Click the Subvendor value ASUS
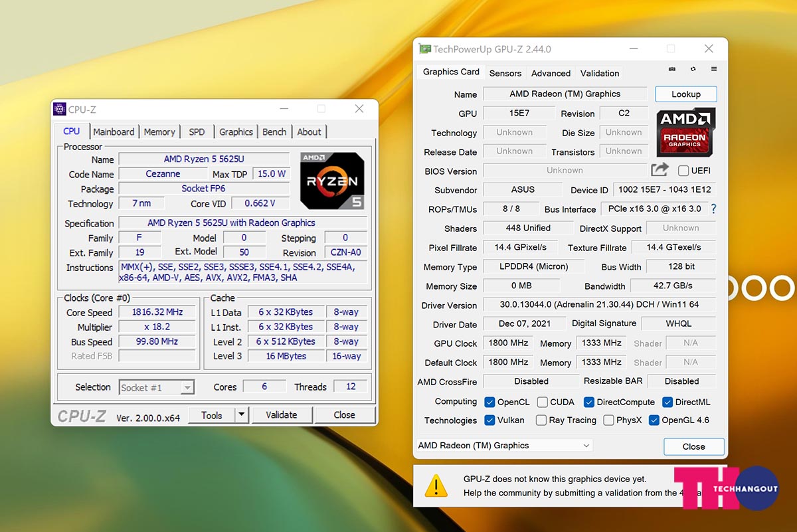This screenshot has width=797, height=532. [x=523, y=189]
